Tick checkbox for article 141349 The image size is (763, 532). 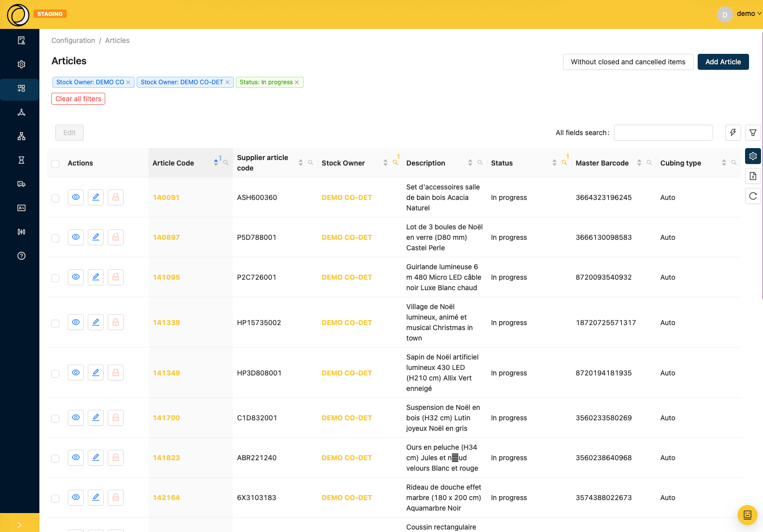[55, 374]
